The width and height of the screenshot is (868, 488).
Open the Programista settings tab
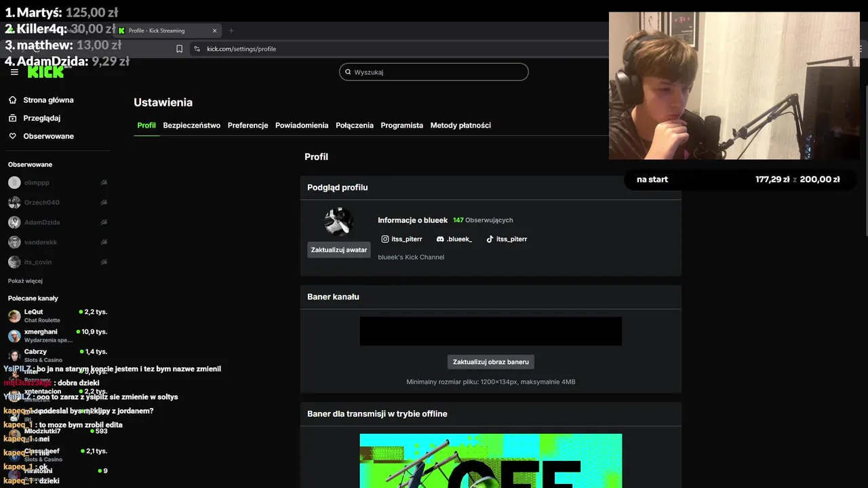coord(402,125)
